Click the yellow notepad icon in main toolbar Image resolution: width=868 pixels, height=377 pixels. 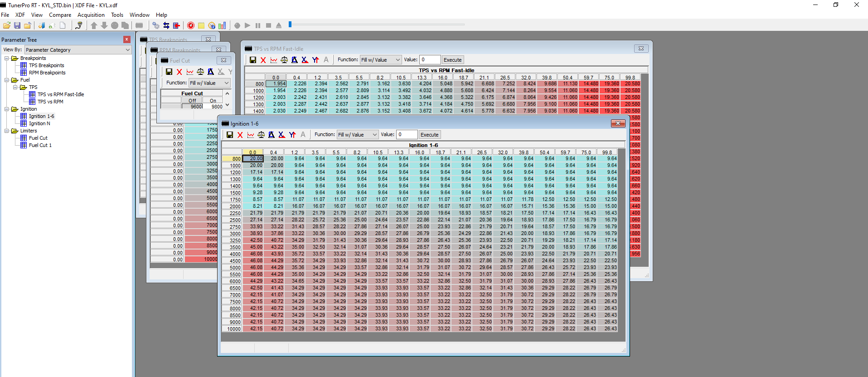coord(201,25)
